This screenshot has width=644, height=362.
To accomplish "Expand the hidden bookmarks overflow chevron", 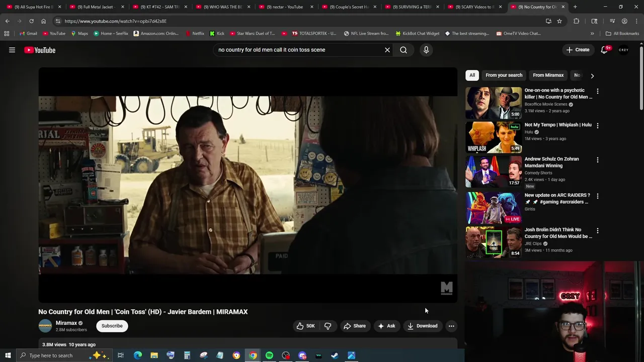I will 592,34.
